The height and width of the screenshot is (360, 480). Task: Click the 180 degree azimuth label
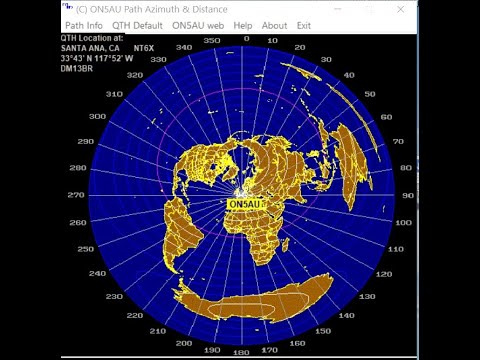(x=241, y=352)
